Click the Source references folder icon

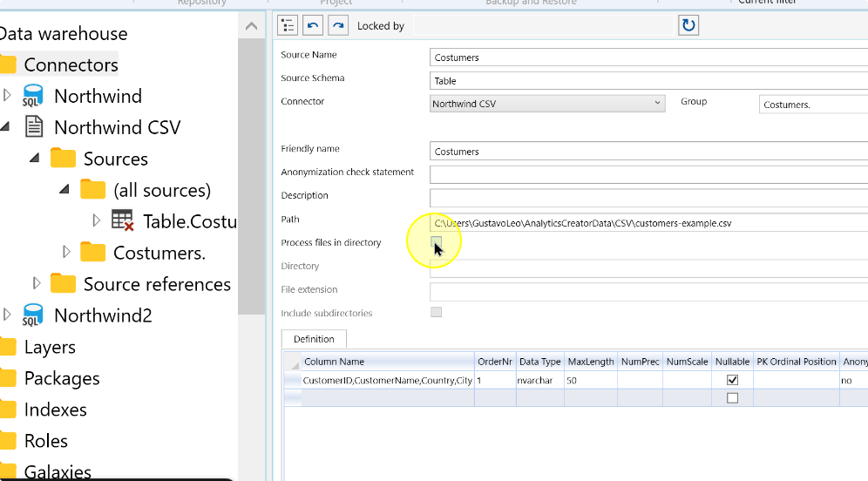tap(63, 283)
